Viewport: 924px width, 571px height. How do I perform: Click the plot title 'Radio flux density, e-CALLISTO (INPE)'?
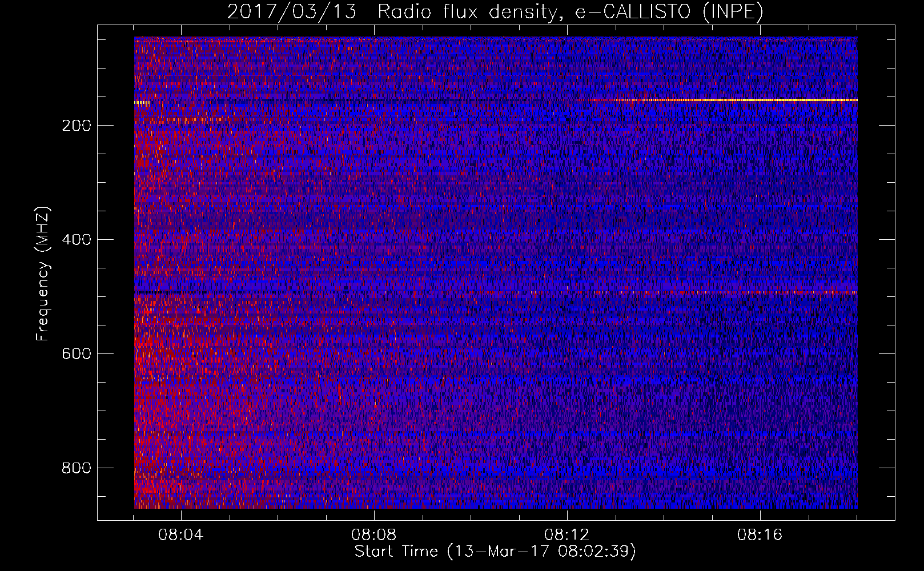click(571, 12)
